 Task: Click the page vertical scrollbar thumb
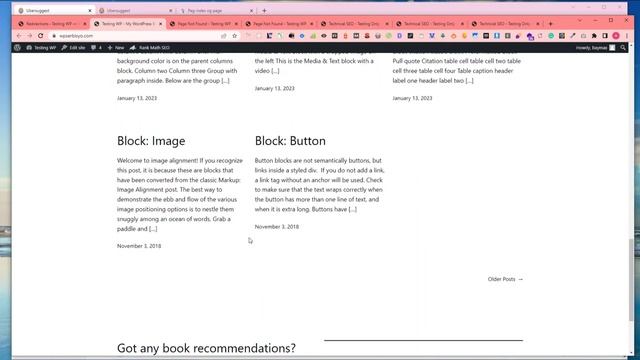631,280
